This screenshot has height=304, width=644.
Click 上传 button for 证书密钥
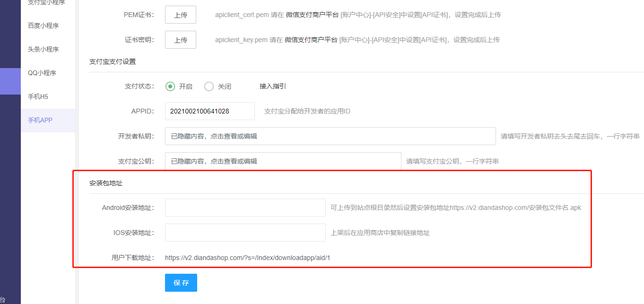[x=180, y=40]
